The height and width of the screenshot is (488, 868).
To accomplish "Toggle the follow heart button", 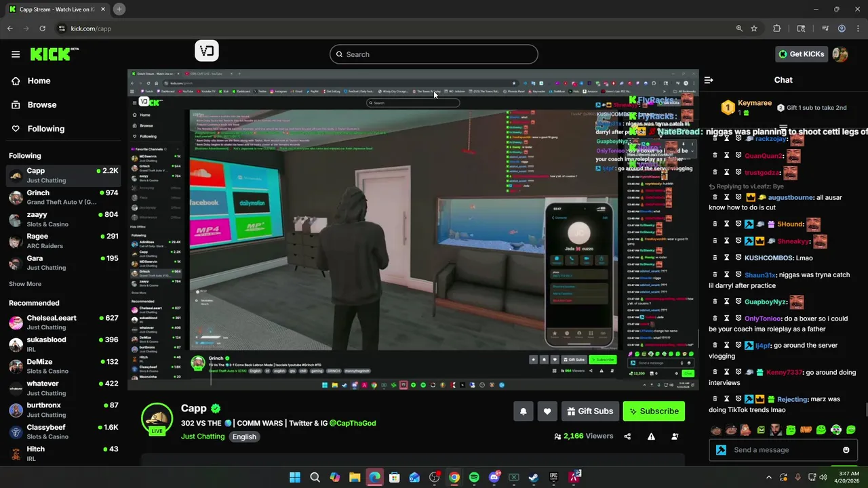I will point(547,411).
